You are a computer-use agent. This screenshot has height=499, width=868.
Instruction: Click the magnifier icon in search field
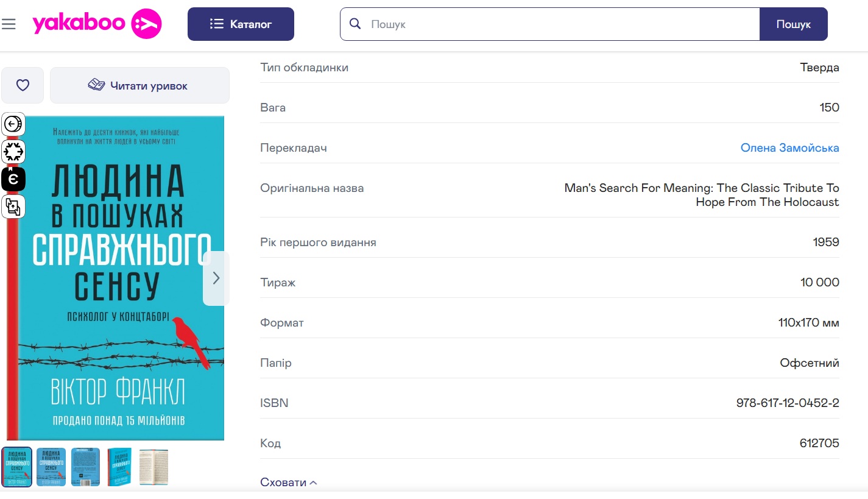click(355, 24)
